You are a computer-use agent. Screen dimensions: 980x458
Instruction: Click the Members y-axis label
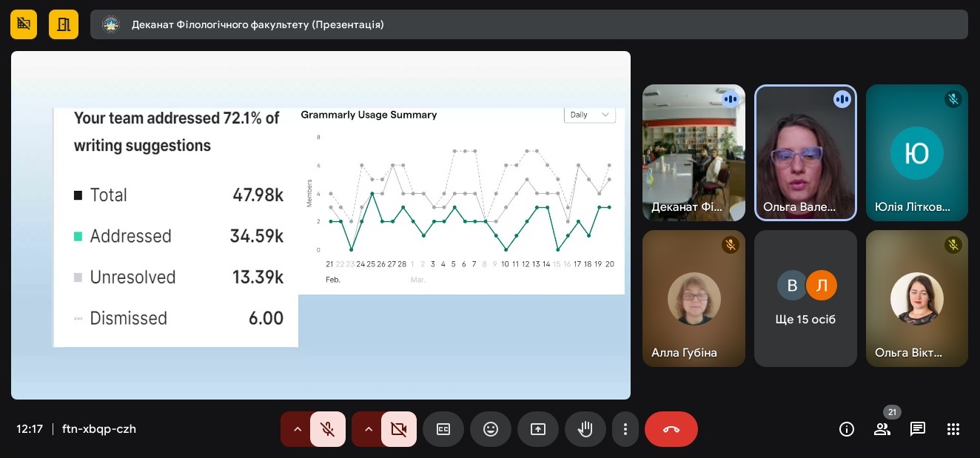(309, 194)
